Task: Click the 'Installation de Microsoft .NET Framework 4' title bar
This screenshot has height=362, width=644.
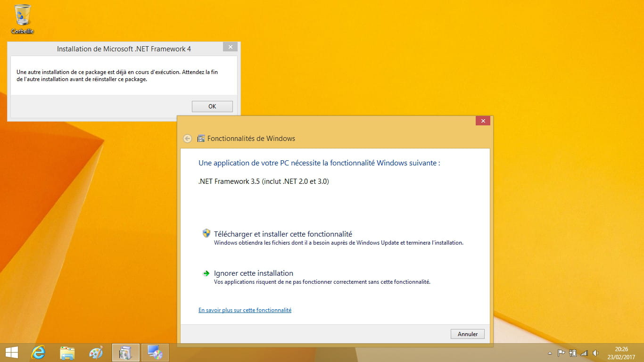Action: 124,49
